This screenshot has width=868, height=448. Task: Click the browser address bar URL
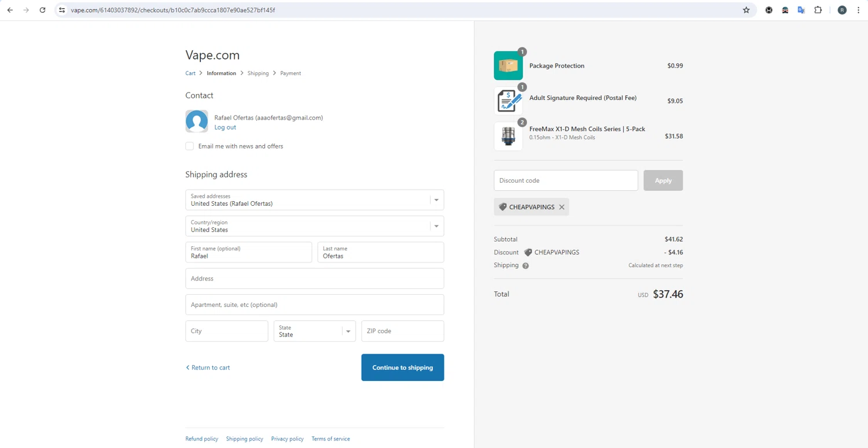pyautogui.click(x=173, y=10)
